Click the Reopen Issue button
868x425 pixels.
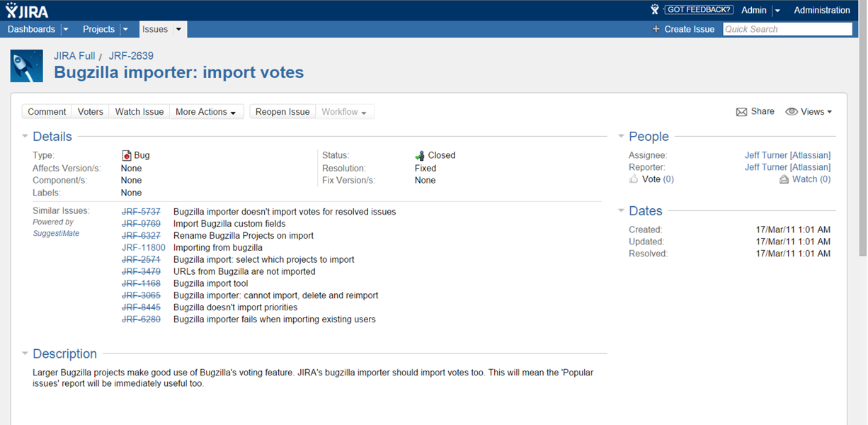pos(282,112)
